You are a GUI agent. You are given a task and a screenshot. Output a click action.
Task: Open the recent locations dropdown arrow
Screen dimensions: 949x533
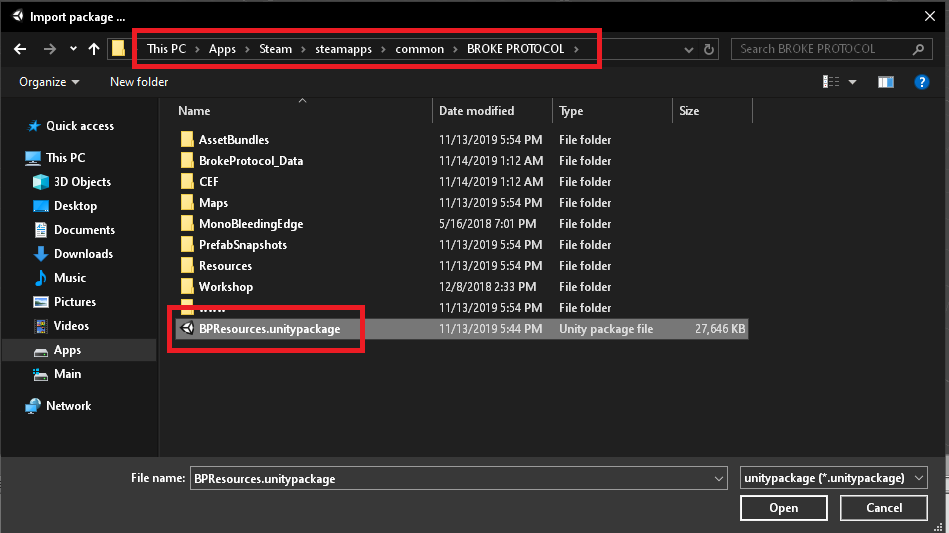click(73, 49)
